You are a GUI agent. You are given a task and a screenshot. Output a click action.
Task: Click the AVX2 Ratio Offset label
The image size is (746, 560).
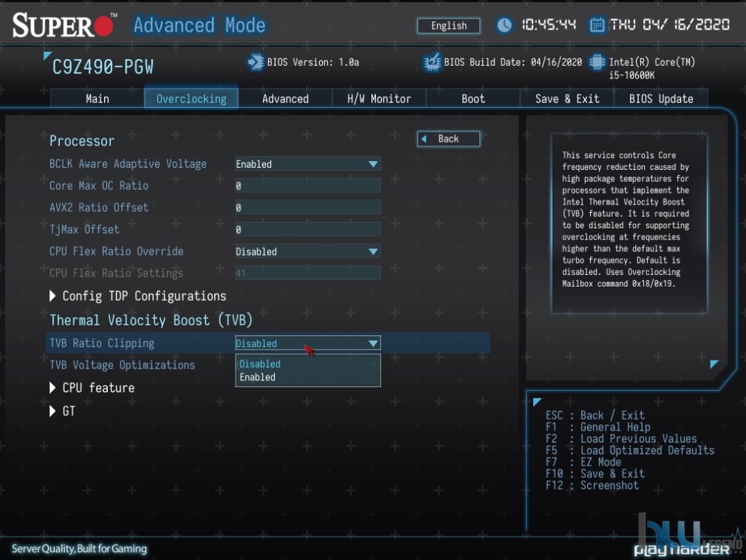pyautogui.click(x=99, y=208)
